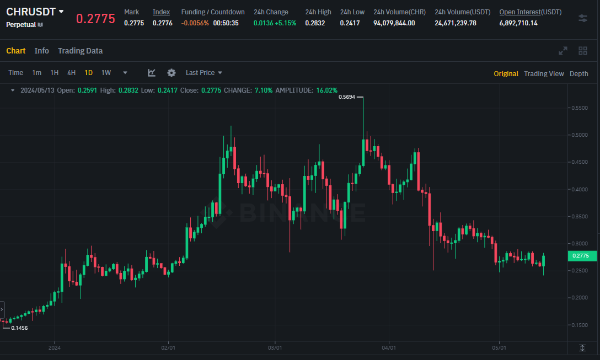Select the Time interval option
This screenshot has width=600, height=360.
(x=16, y=73)
